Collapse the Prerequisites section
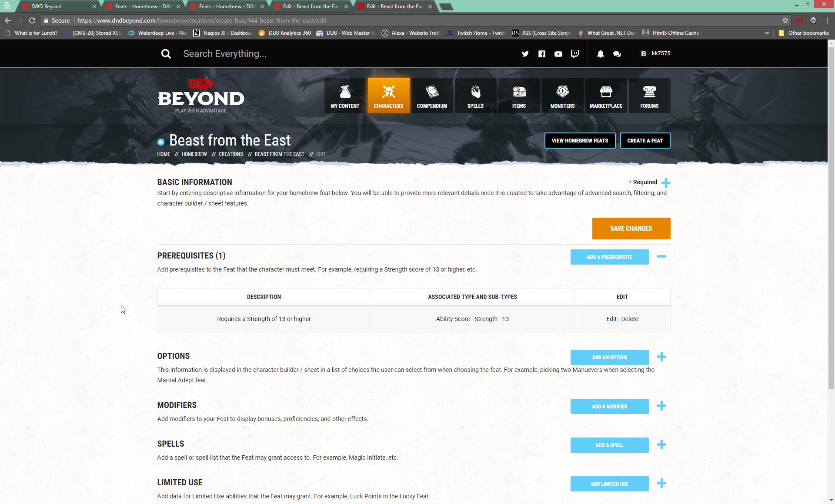Viewport: 835px width, 504px height. pos(661,256)
